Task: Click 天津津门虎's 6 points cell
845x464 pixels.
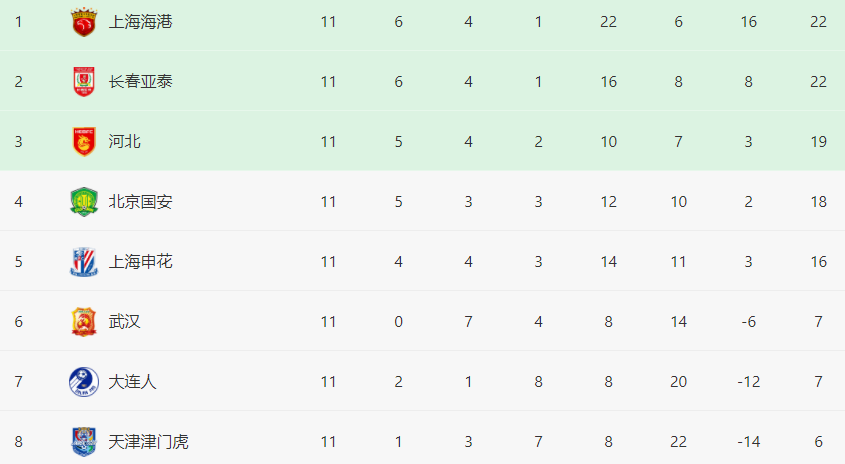Action: tap(818, 442)
